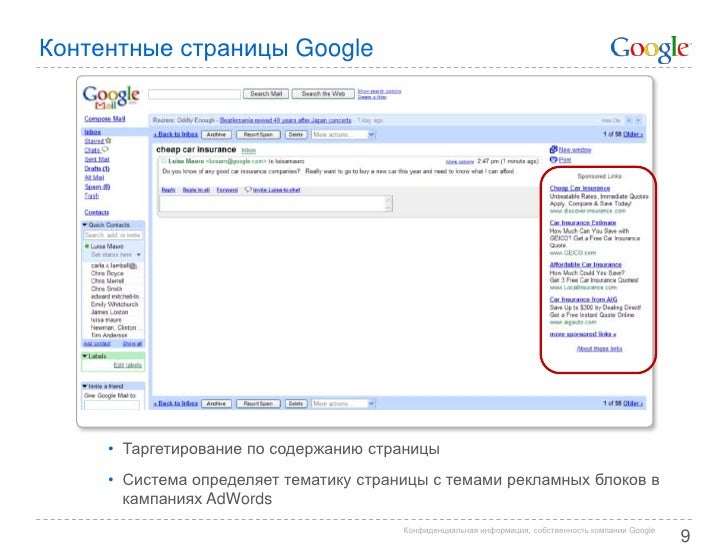
Task: Click the chat bubble icon beside Chats
Action: [x=105, y=150]
